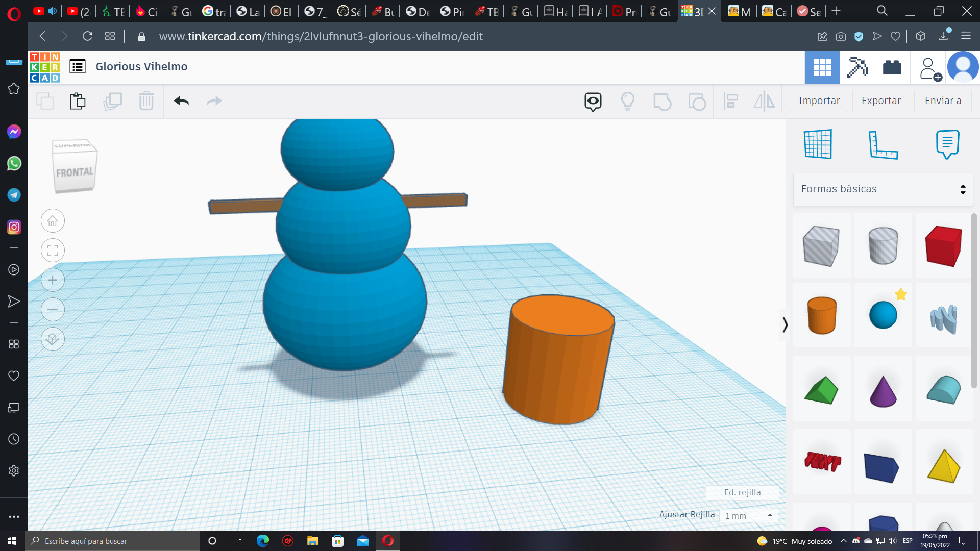This screenshot has height=551, width=980.
Task: Select the Workplane tool icon
Action: (x=818, y=144)
